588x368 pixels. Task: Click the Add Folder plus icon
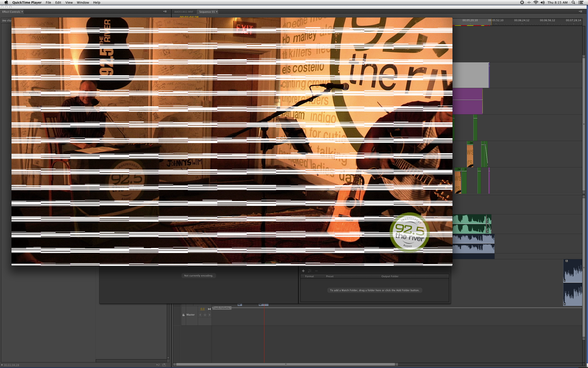303,271
